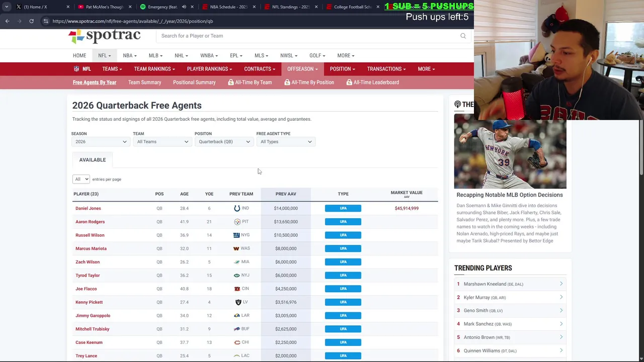Reload the page with refresh icon
644x362 pixels.
tap(31, 21)
